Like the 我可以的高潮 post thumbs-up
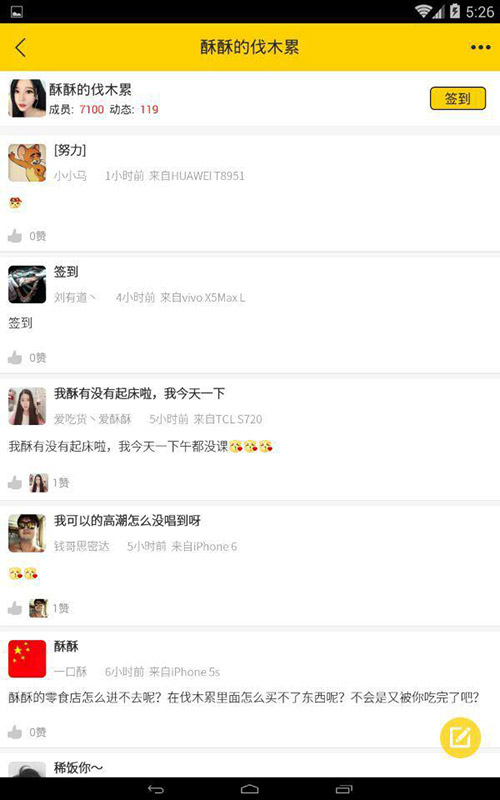Image resolution: width=500 pixels, height=800 pixels. (15, 608)
